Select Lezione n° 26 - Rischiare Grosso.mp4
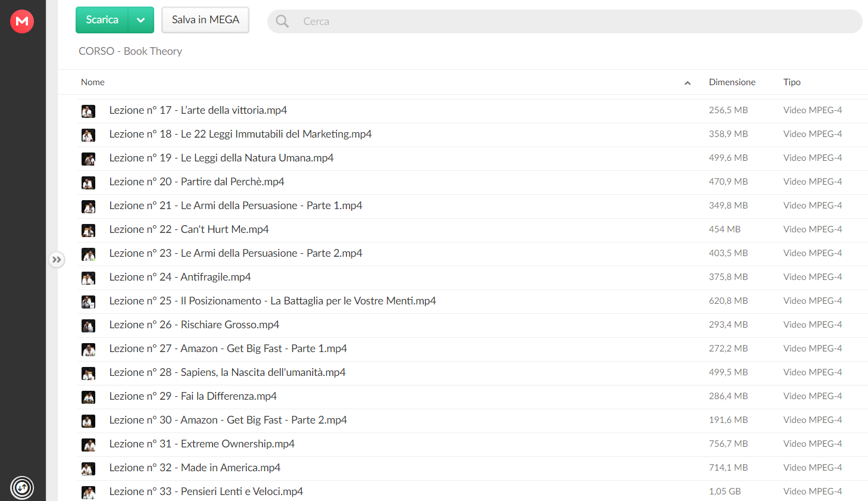The width and height of the screenshot is (868, 501). click(x=194, y=325)
